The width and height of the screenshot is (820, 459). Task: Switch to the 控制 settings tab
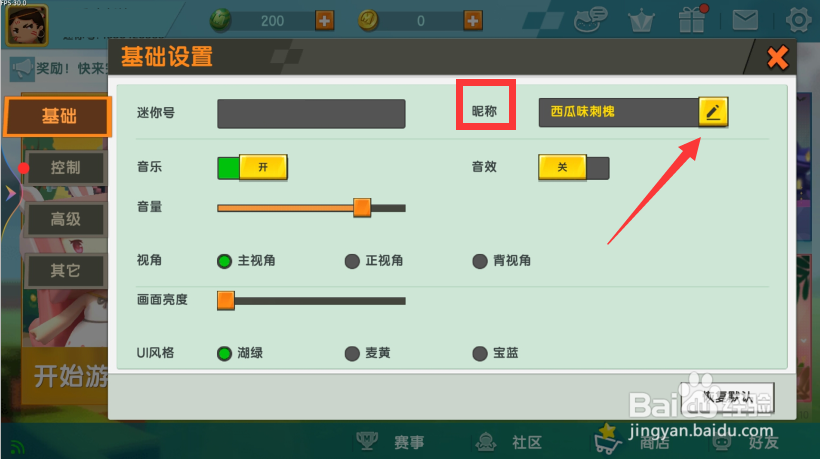click(66, 168)
